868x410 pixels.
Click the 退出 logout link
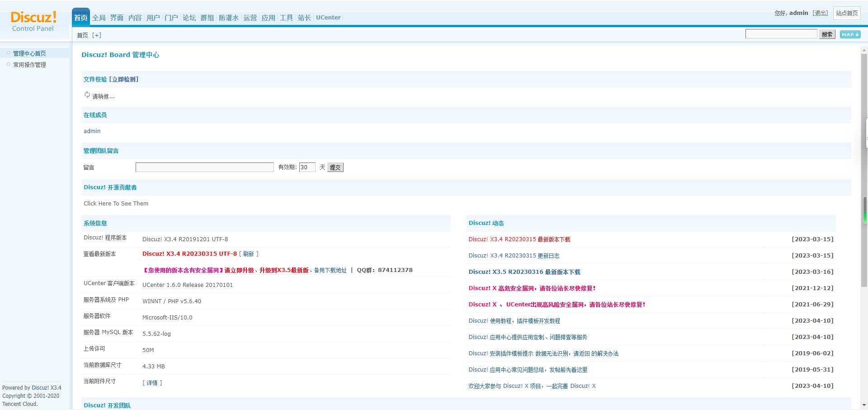click(x=821, y=13)
